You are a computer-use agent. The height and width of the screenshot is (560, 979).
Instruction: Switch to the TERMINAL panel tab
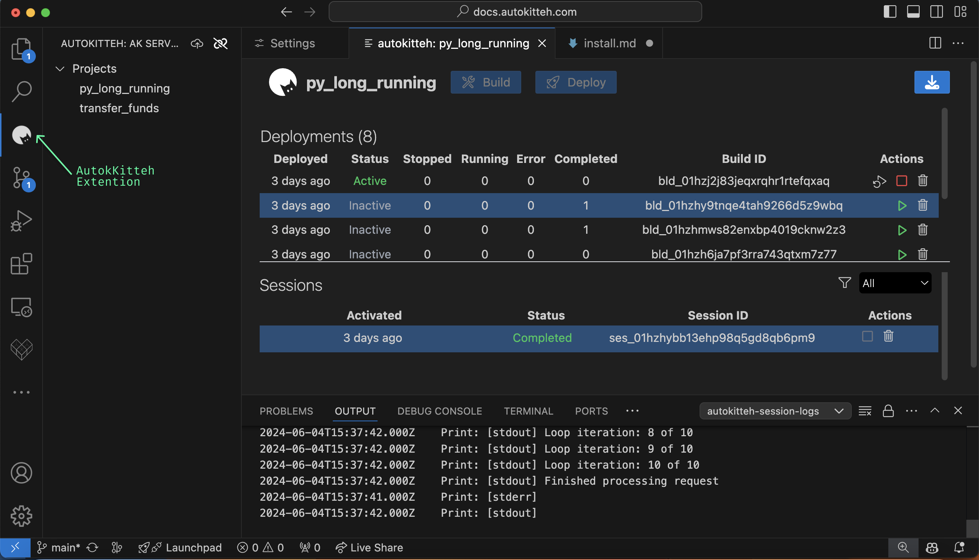[x=528, y=411]
